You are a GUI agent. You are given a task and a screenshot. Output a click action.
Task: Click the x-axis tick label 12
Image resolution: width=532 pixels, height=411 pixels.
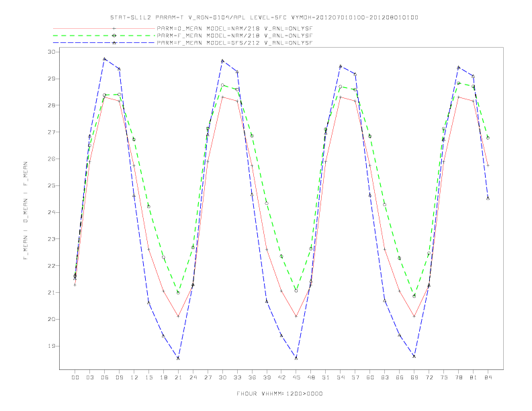(134, 377)
